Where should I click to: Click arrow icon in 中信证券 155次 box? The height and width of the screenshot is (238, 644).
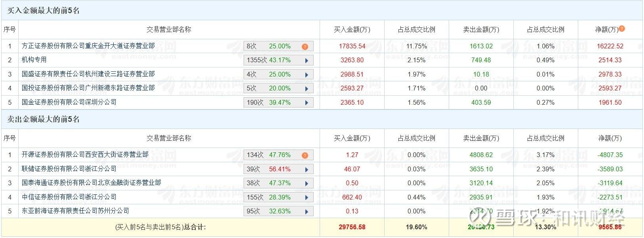point(307,198)
